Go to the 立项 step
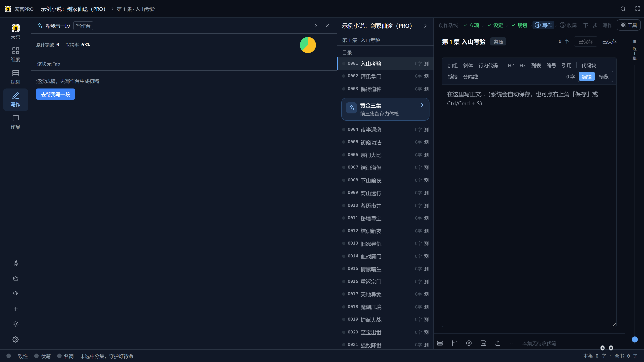 471,25
